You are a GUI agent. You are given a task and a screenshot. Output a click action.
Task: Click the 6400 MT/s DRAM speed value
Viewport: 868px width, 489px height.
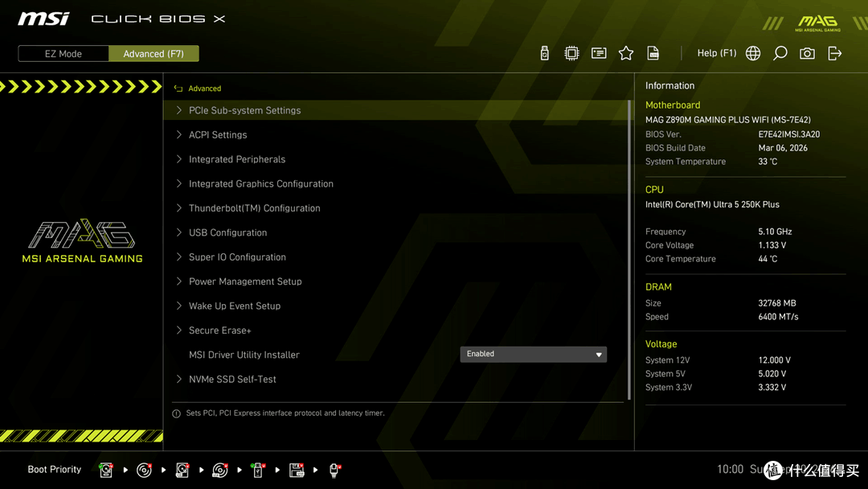point(778,317)
